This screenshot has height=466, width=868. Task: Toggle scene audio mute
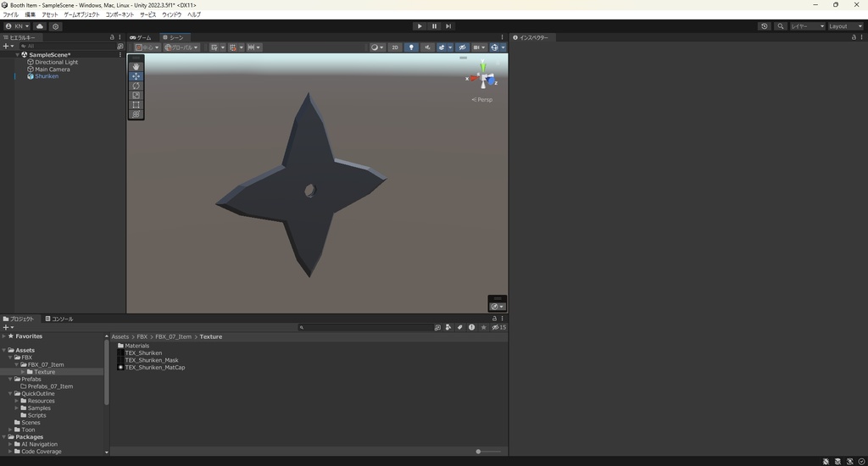click(x=427, y=47)
